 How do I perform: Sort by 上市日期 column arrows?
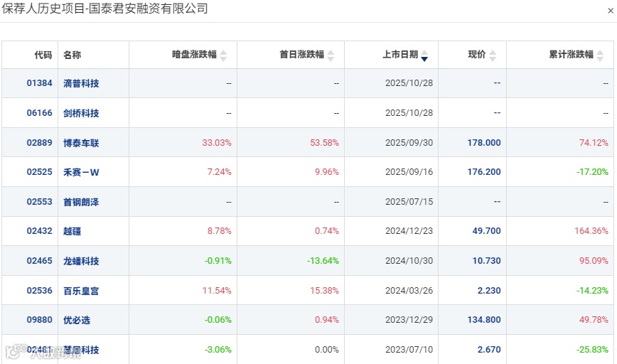coord(424,55)
